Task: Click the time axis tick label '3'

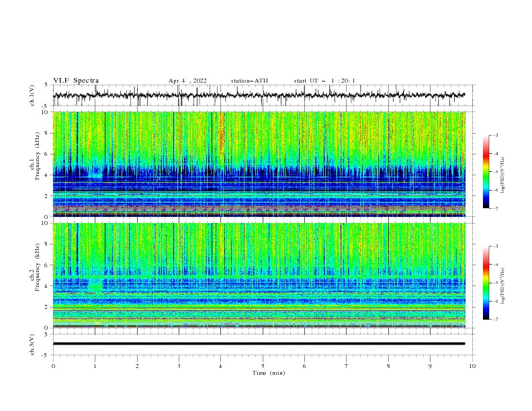Action: 179,366
